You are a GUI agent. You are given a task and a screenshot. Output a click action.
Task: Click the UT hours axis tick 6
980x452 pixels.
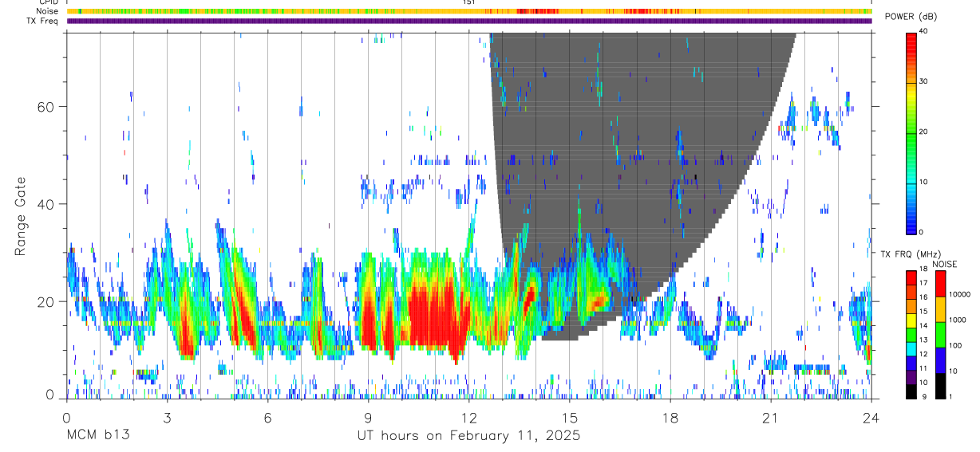tap(267, 418)
